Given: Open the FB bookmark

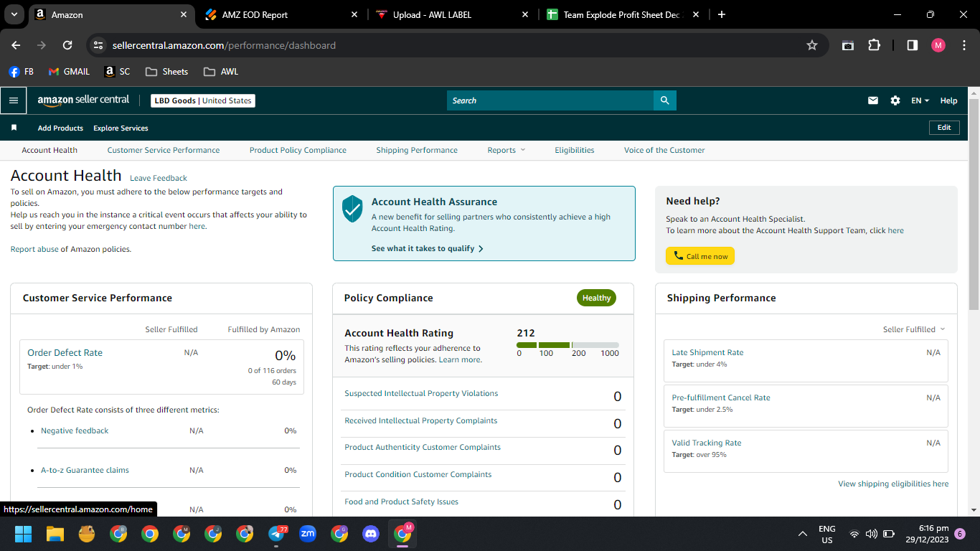Looking at the screenshot, I should click(22, 72).
